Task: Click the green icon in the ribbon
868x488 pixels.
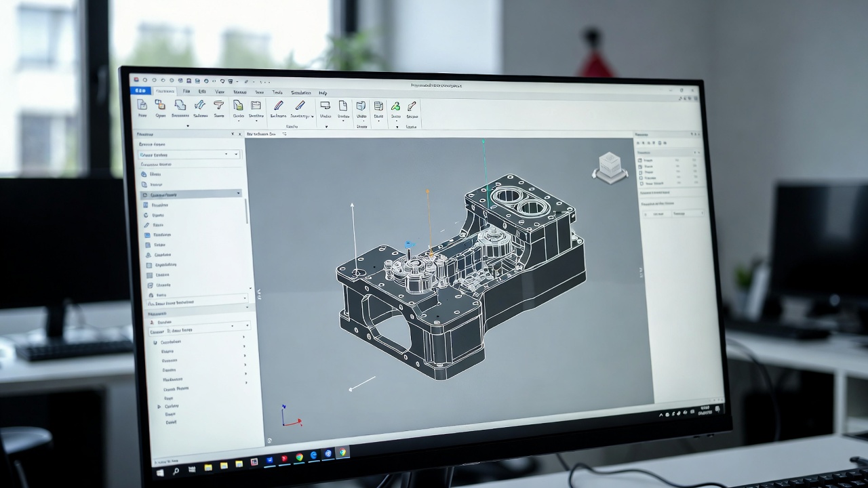Action: [395, 106]
